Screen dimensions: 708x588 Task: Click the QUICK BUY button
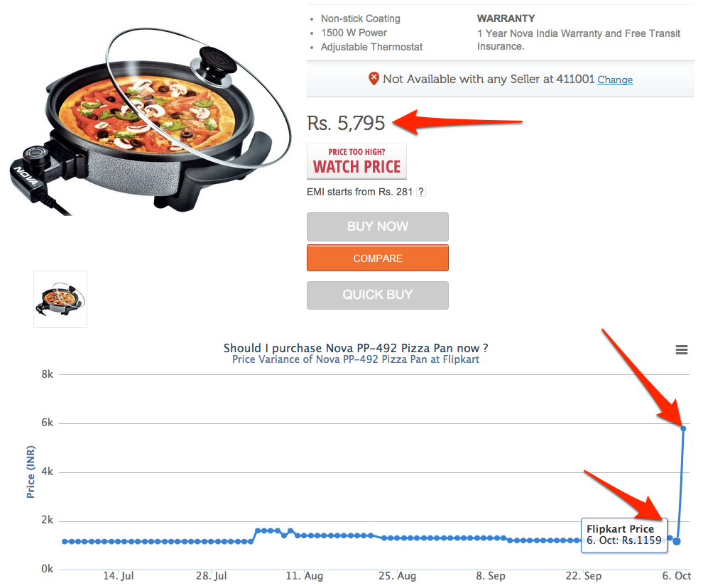coord(378,295)
